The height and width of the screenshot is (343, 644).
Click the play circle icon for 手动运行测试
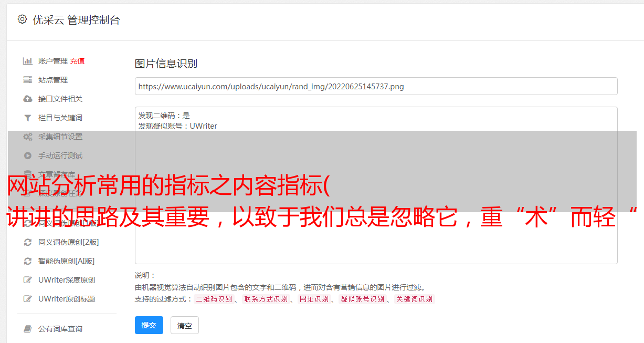[x=28, y=155]
